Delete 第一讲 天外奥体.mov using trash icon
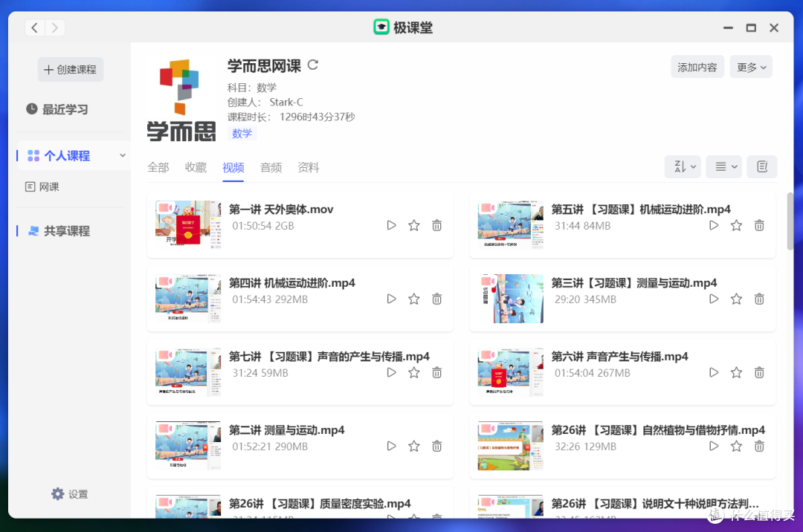The height and width of the screenshot is (532, 803). [436, 225]
